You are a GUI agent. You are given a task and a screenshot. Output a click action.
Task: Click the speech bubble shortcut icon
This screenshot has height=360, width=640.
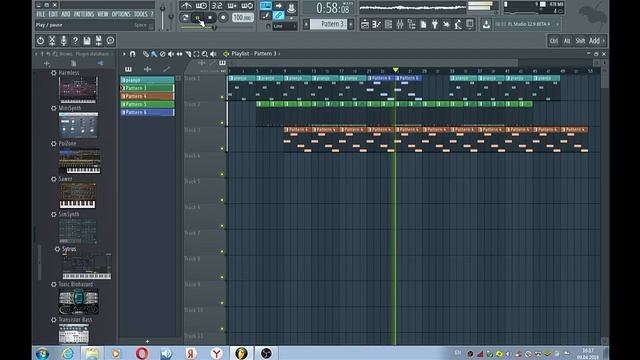coord(110,40)
